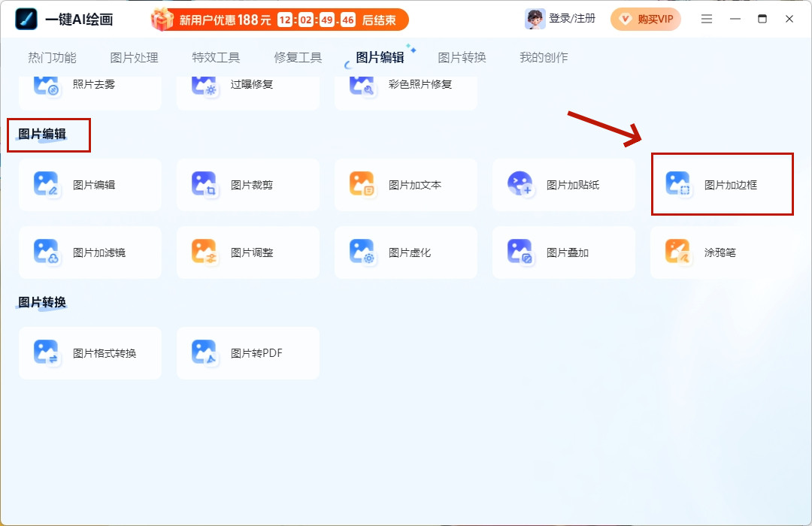Maximize the app window
The width and height of the screenshot is (812, 526).
(x=762, y=19)
